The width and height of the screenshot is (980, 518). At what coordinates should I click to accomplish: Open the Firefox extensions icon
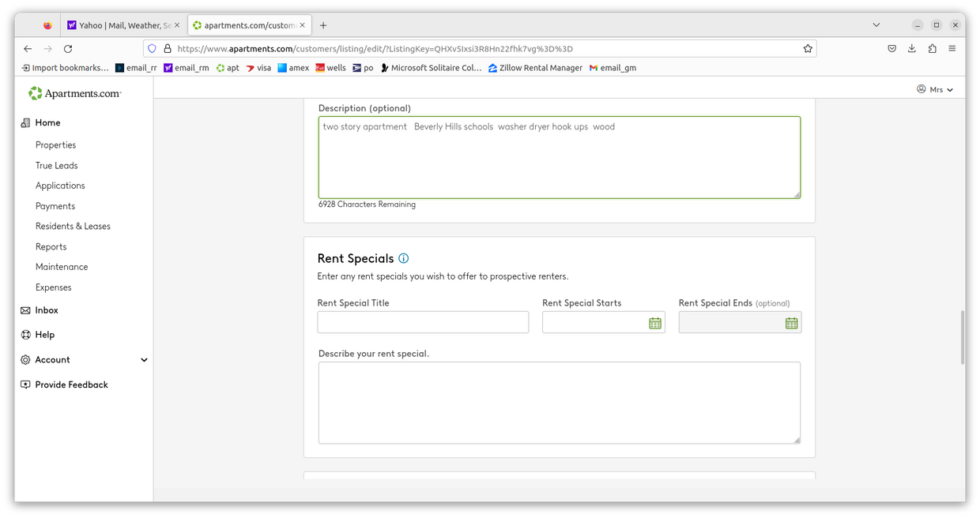click(932, 48)
